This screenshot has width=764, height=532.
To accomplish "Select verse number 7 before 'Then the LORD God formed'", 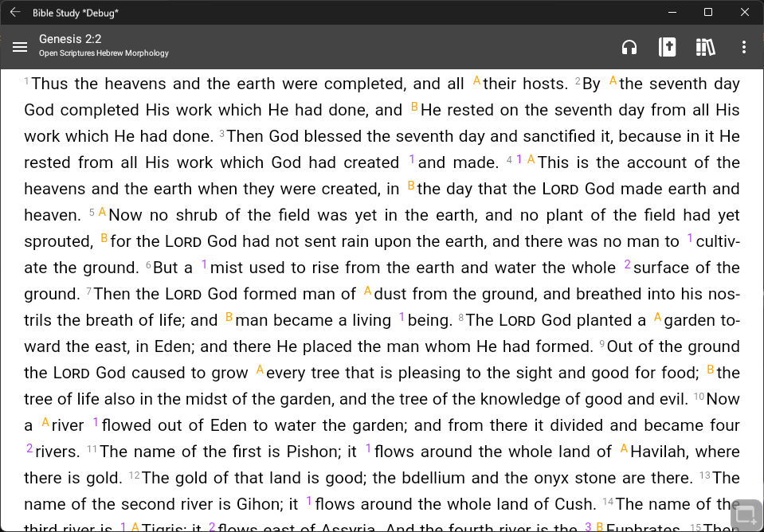I will (x=88, y=291).
